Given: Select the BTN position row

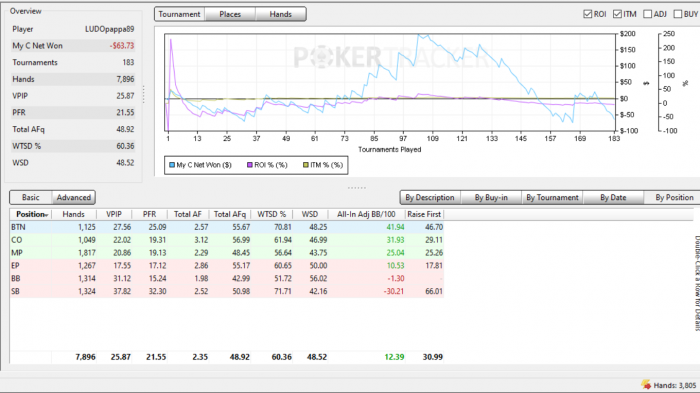Looking at the screenshot, I should click(227, 227).
